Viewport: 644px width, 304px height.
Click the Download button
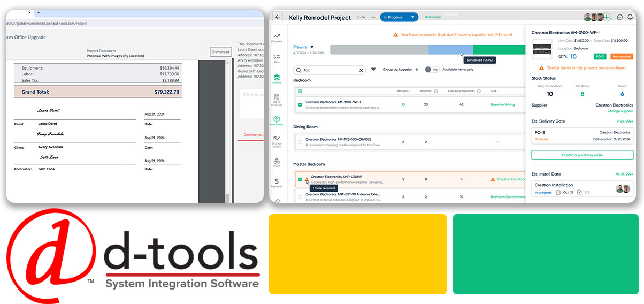(220, 52)
